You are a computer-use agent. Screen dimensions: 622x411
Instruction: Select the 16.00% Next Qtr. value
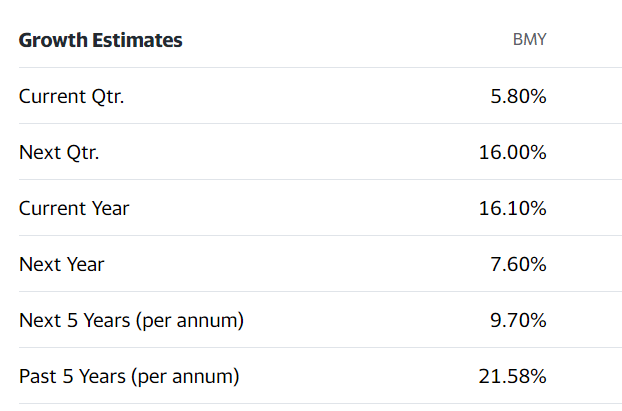point(513,152)
